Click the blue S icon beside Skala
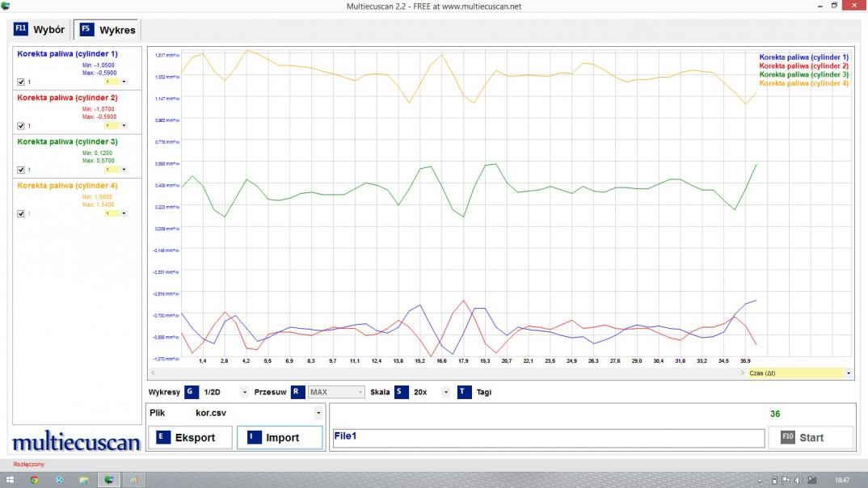 (x=401, y=392)
